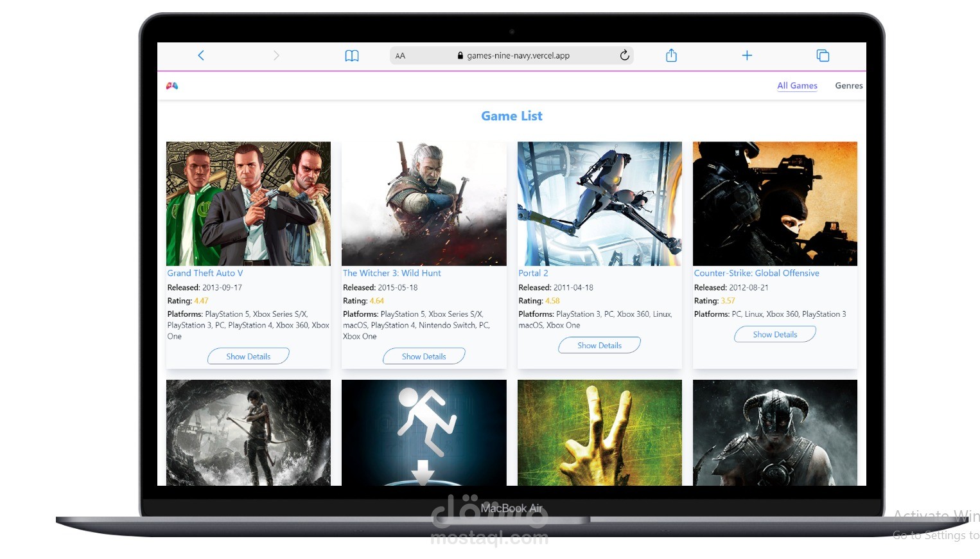Image resolution: width=980 pixels, height=559 pixels.
Task: Show Details for Grand Theft Auto V
Action: [249, 357]
